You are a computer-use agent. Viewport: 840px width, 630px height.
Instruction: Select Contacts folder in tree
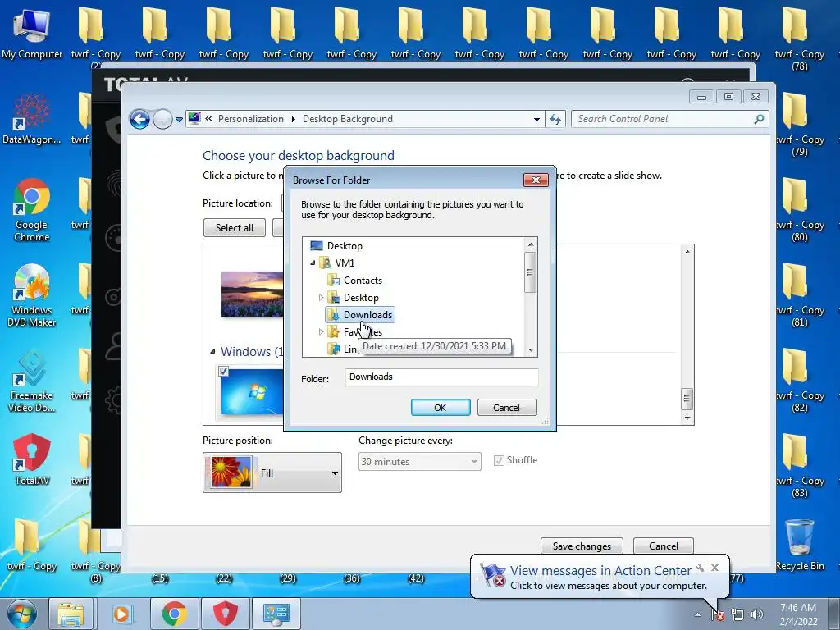pos(363,281)
